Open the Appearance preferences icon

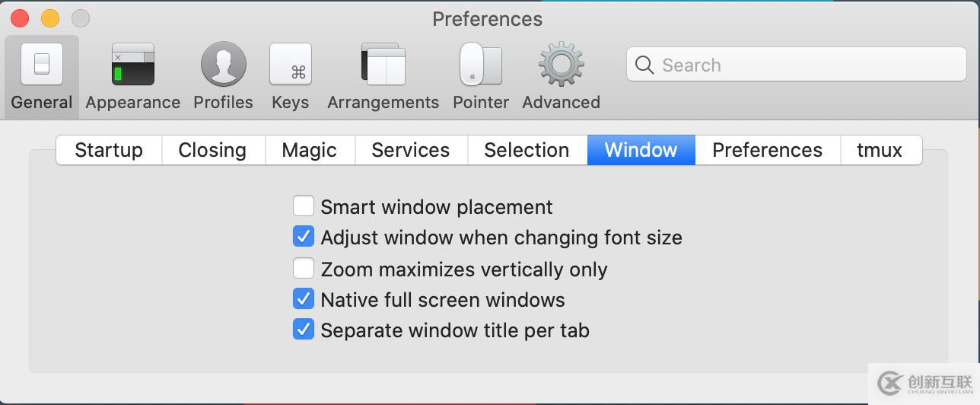(x=133, y=64)
